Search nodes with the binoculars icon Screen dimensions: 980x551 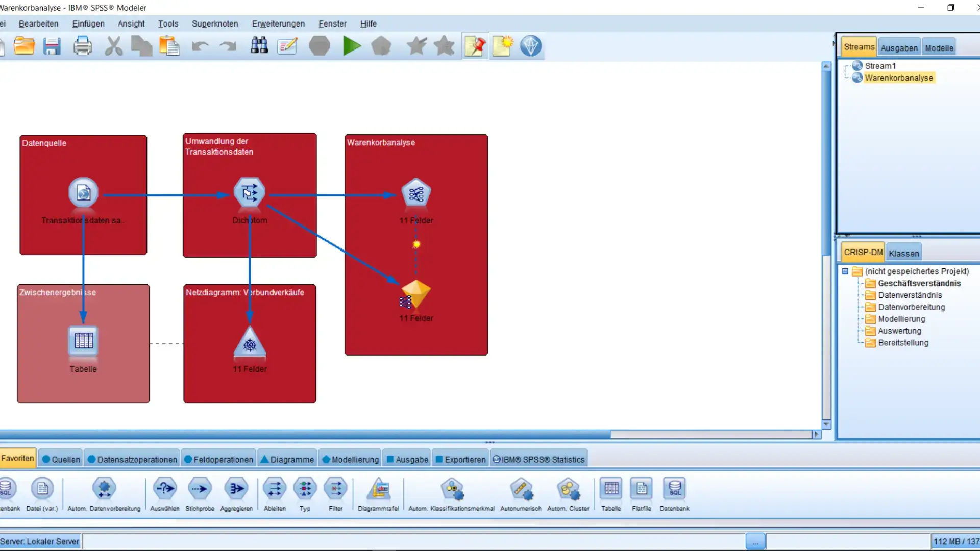(259, 46)
